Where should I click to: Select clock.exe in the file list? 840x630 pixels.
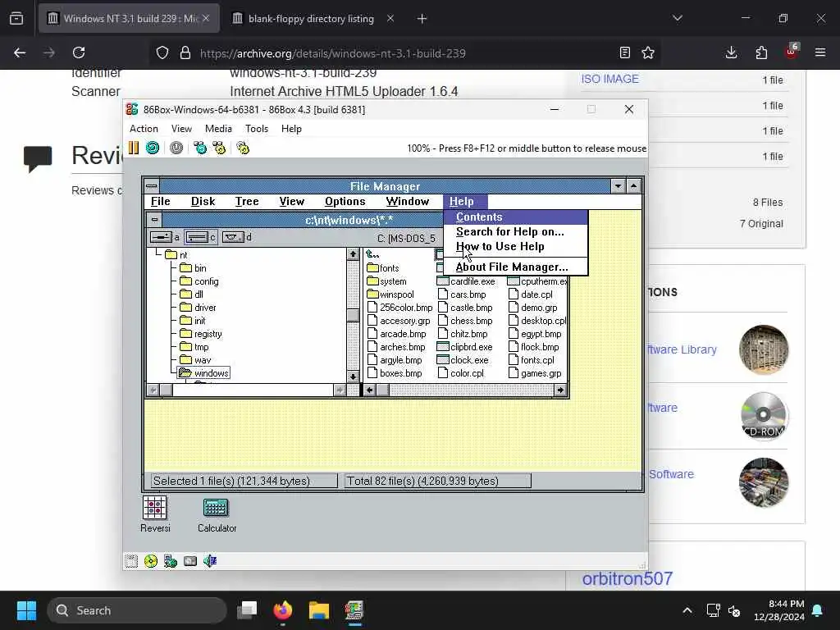tap(463, 360)
